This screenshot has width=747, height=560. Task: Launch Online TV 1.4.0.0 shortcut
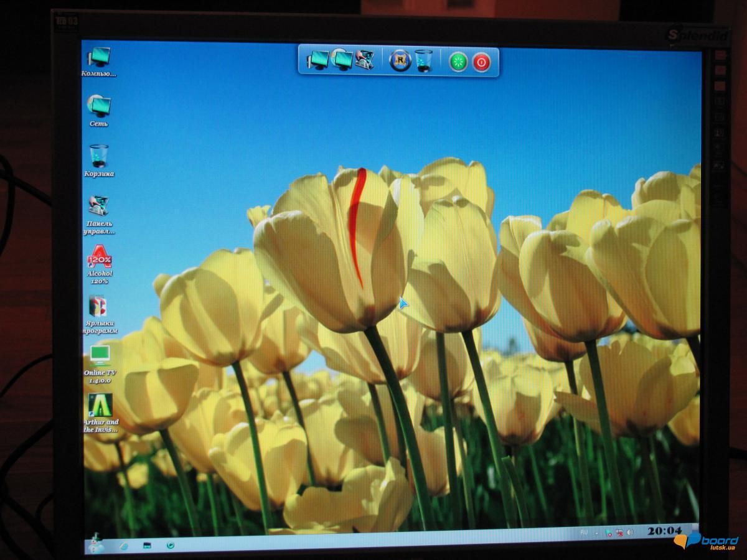click(x=100, y=355)
